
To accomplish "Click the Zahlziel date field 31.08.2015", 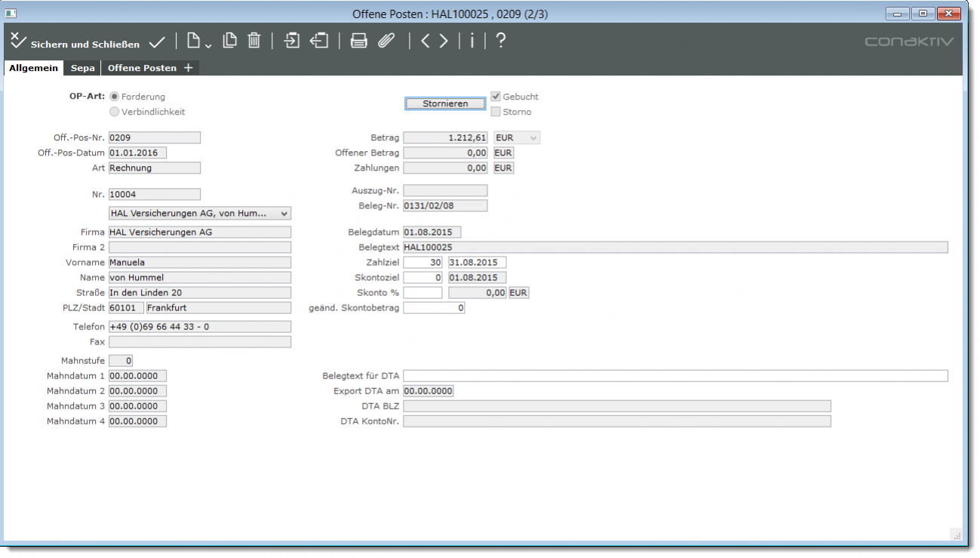I will tap(477, 263).
